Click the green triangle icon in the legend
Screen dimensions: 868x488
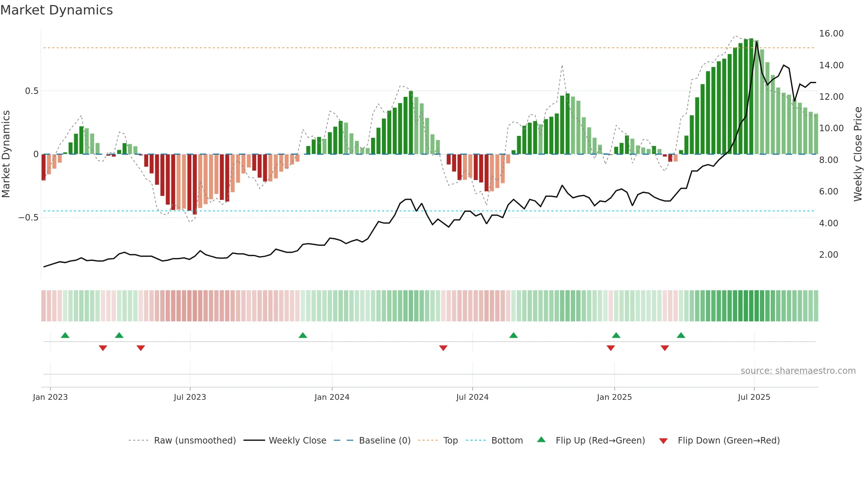(x=541, y=440)
